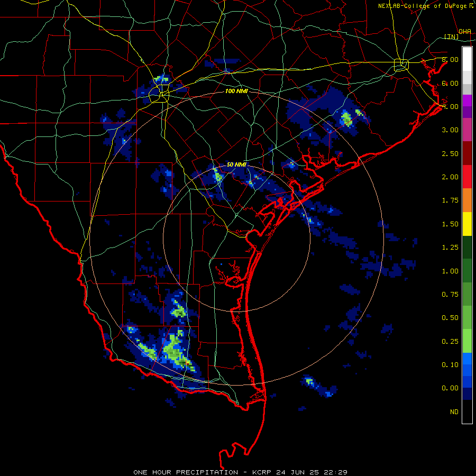Click the 6.00 legend value

[450, 83]
